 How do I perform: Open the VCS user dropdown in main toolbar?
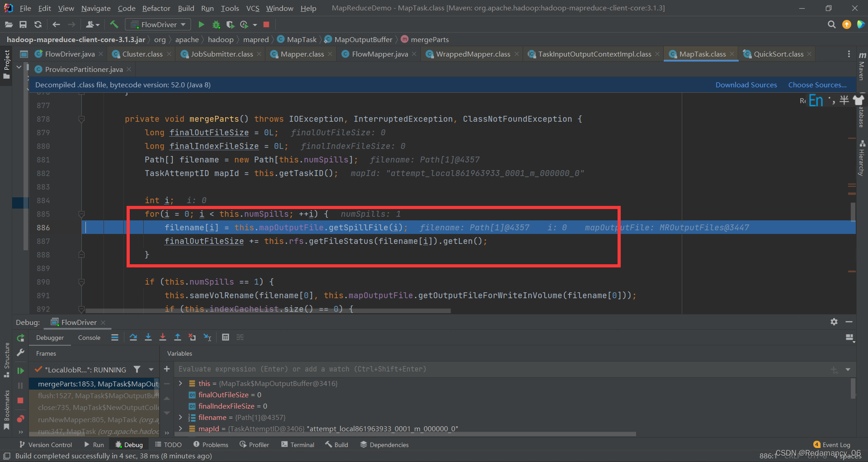(x=92, y=24)
